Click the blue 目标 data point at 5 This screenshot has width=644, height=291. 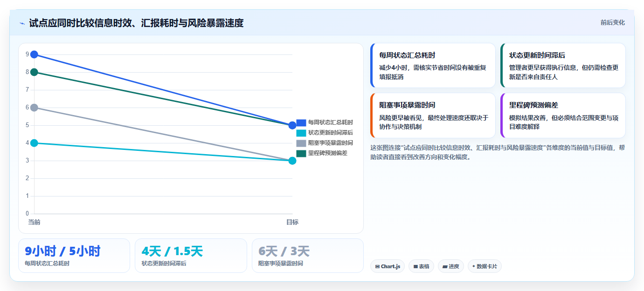(x=292, y=125)
